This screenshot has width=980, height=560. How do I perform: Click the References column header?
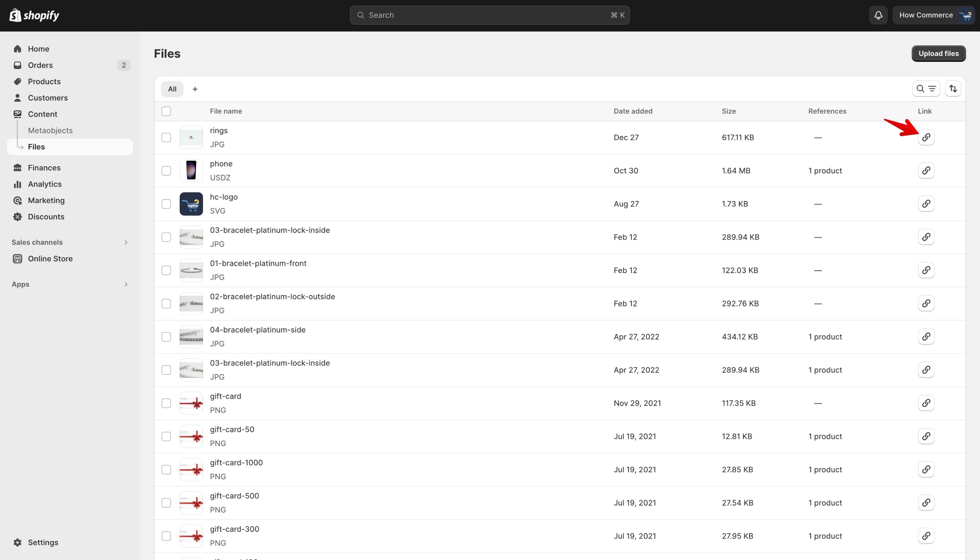coord(827,111)
